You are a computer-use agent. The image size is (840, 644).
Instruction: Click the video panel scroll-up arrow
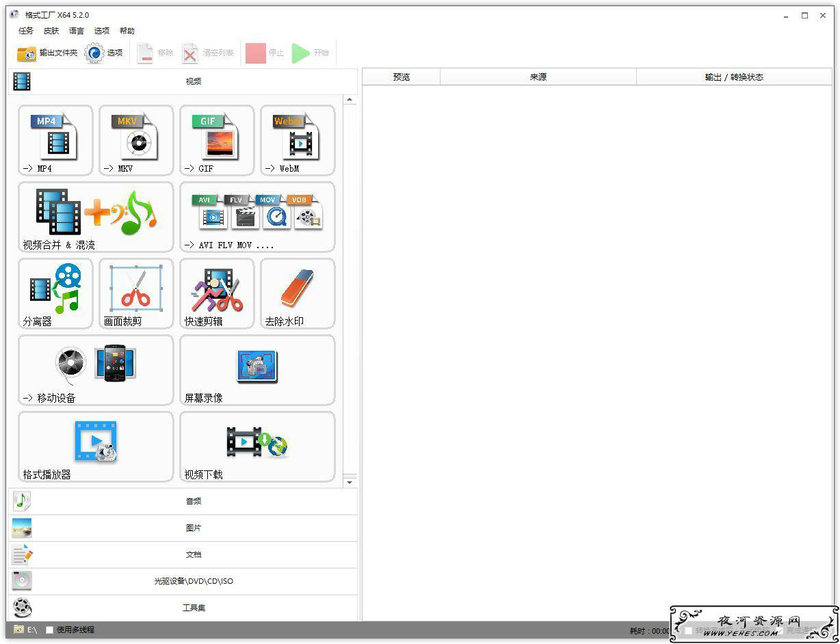(350, 100)
